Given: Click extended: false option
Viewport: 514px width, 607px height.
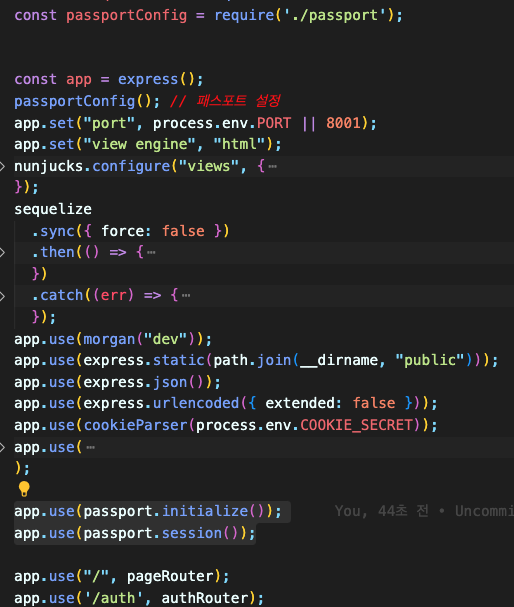Looking at the screenshot, I should [330, 403].
